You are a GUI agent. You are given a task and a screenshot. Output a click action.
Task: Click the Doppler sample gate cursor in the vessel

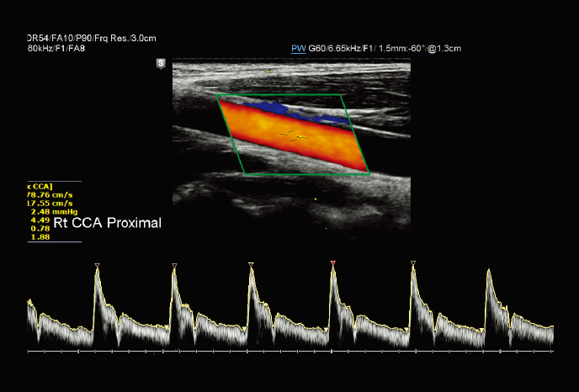point(293,133)
